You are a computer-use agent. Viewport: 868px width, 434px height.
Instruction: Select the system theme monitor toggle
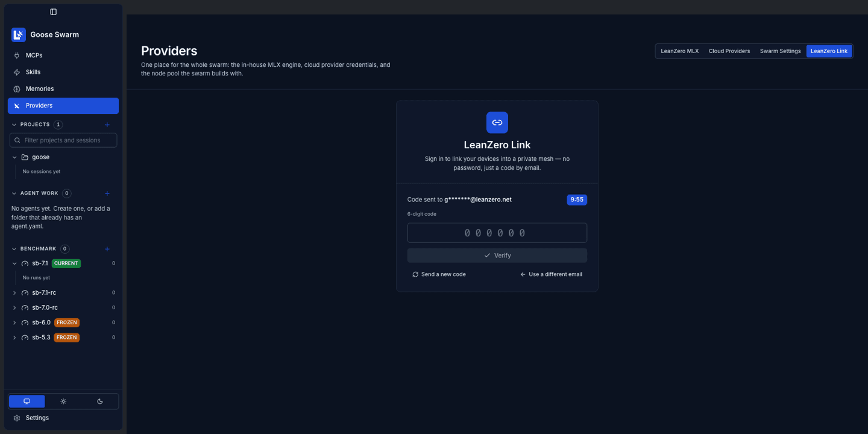point(27,401)
